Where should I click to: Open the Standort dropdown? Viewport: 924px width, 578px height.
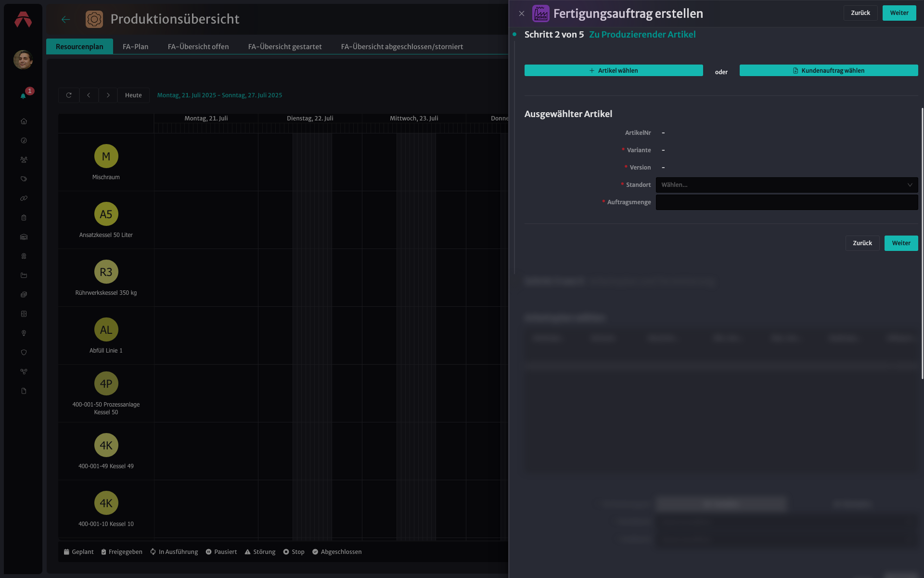point(787,185)
